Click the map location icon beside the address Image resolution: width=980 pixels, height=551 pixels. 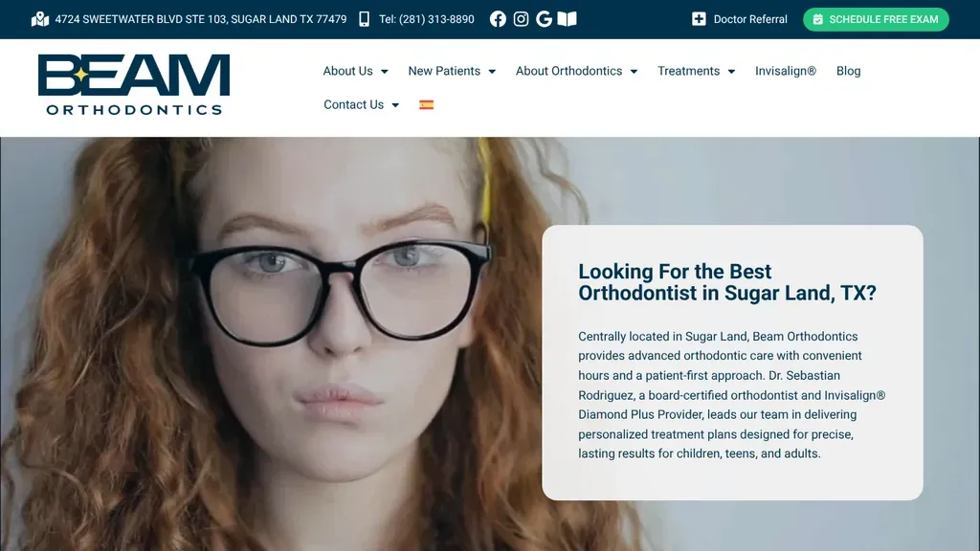coord(40,19)
